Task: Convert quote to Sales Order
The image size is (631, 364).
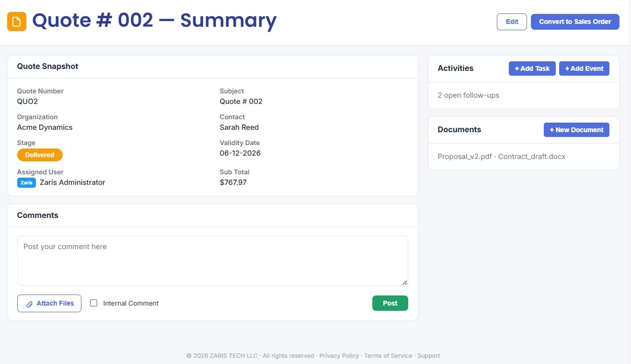Action: 575,22
